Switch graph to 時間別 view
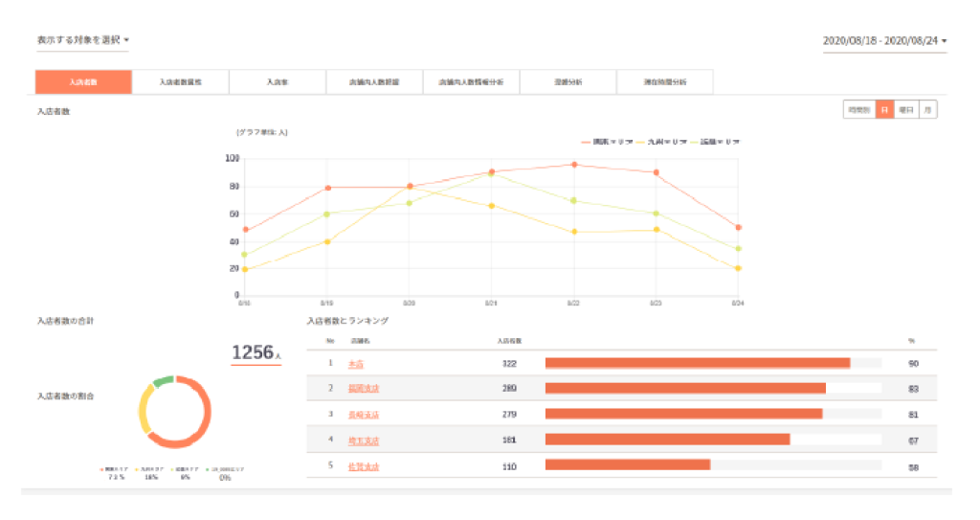 858,110
